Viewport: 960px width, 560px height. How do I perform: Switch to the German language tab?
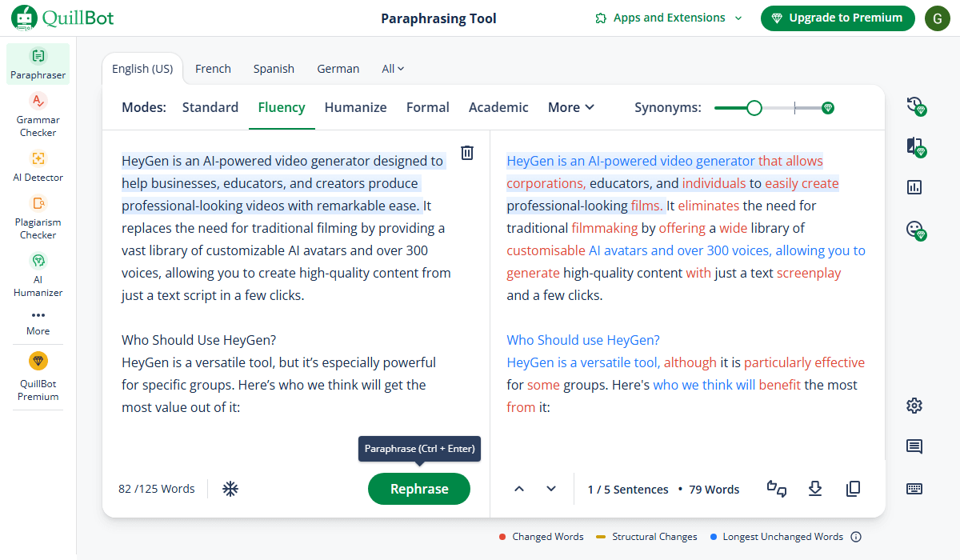[x=338, y=69]
